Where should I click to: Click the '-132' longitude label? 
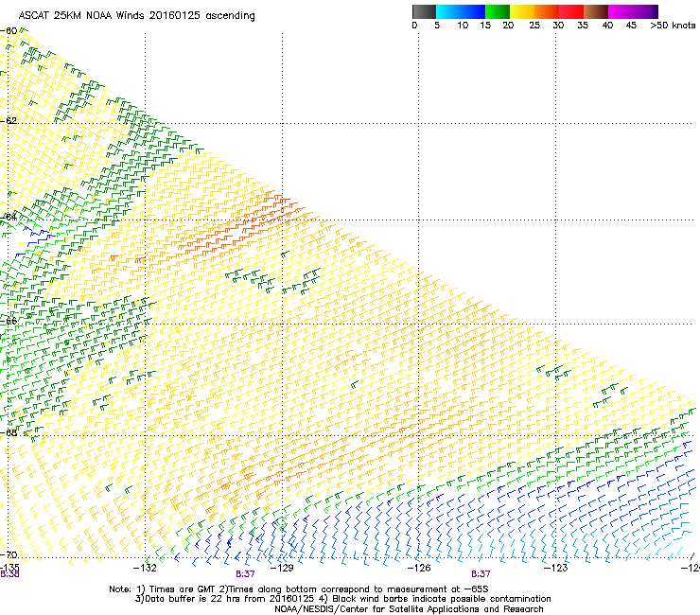[x=145, y=568]
